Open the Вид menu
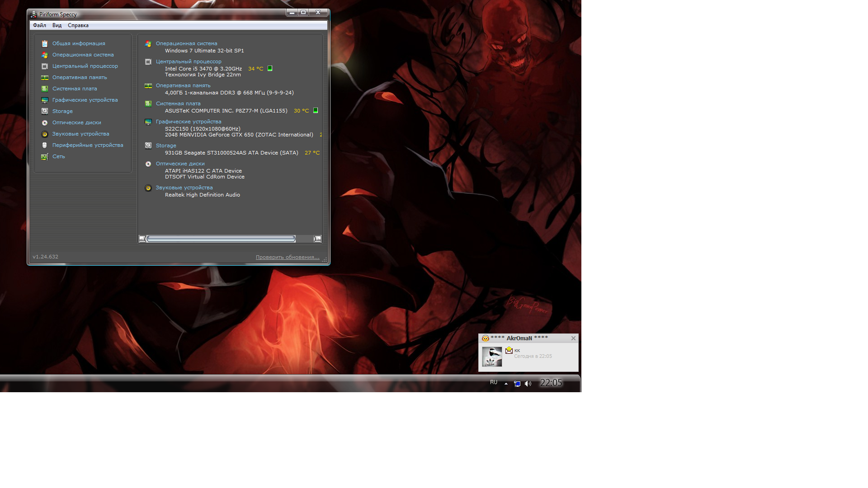 [x=57, y=25]
